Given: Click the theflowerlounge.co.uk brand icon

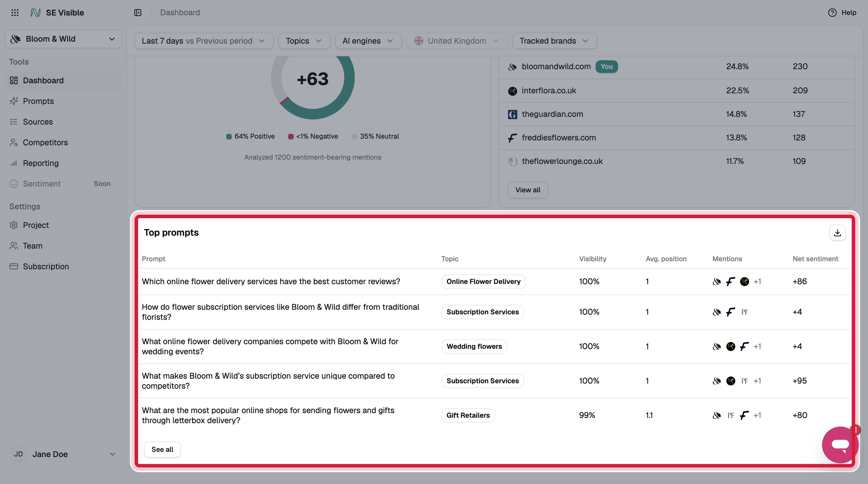Looking at the screenshot, I should pyautogui.click(x=513, y=161).
